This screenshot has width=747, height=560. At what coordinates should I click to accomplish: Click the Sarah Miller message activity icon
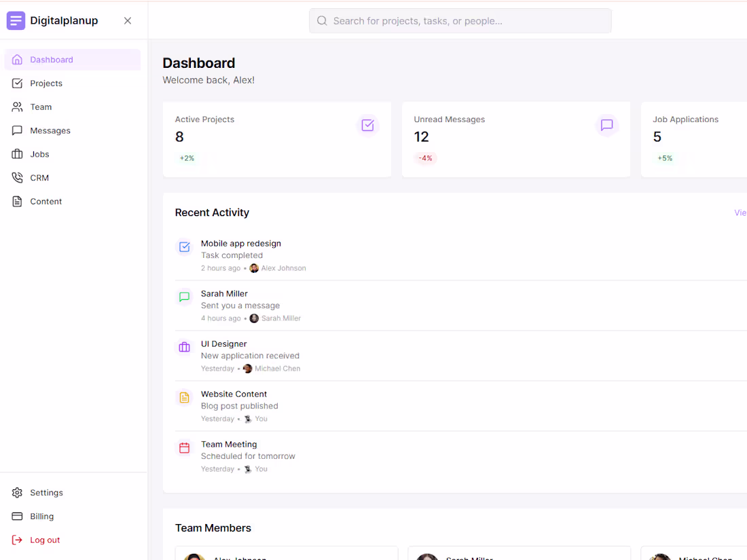tap(184, 297)
